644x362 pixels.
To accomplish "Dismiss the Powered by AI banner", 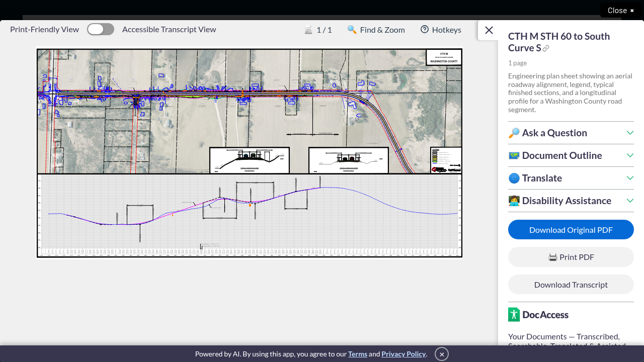I will [441, 354].
